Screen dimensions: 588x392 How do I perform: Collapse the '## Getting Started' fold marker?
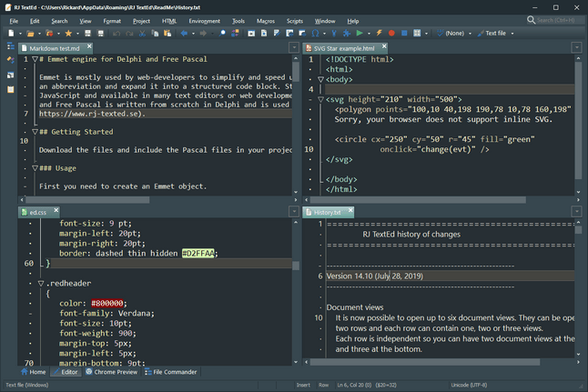pyautogui.click(x=35, y=132)
